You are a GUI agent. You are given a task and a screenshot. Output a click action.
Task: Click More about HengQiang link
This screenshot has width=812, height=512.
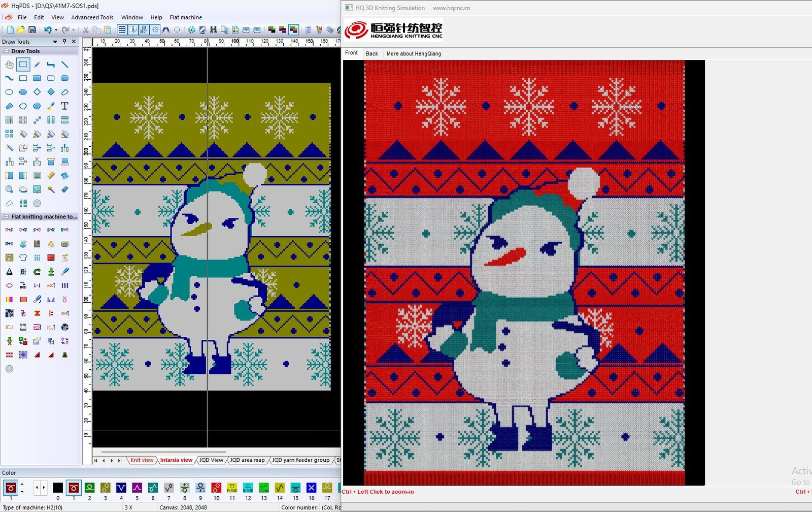(x=414, y=53)
